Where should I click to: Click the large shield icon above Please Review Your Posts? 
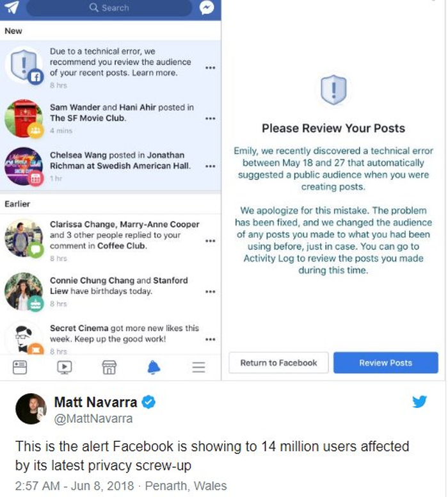tap(333, 89)
